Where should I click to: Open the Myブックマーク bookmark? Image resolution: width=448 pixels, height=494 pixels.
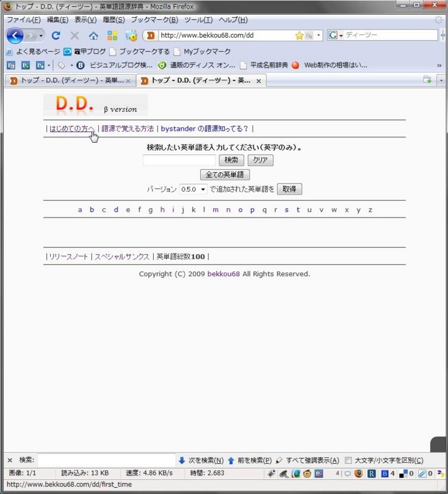point(203,51)
